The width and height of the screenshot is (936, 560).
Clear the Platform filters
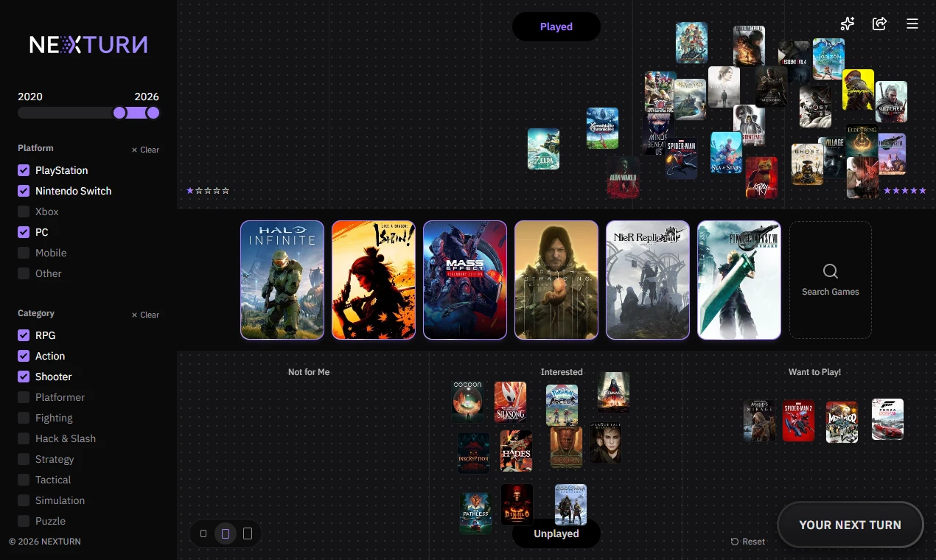(x=145, y=150)
